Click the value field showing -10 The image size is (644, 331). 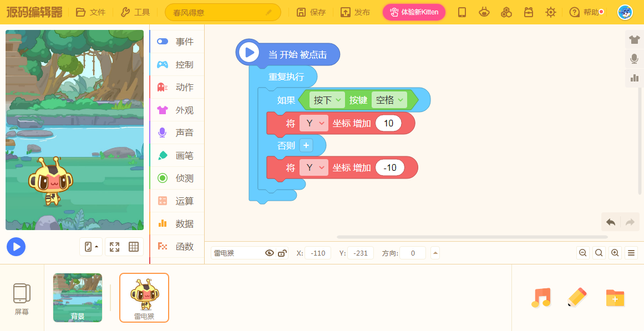[390, 167]
